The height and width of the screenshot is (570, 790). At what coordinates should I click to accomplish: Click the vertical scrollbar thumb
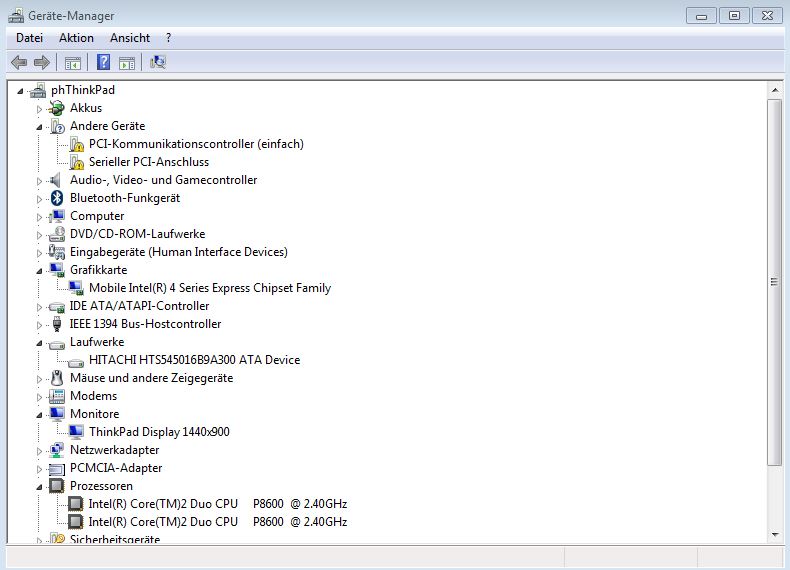774,282
